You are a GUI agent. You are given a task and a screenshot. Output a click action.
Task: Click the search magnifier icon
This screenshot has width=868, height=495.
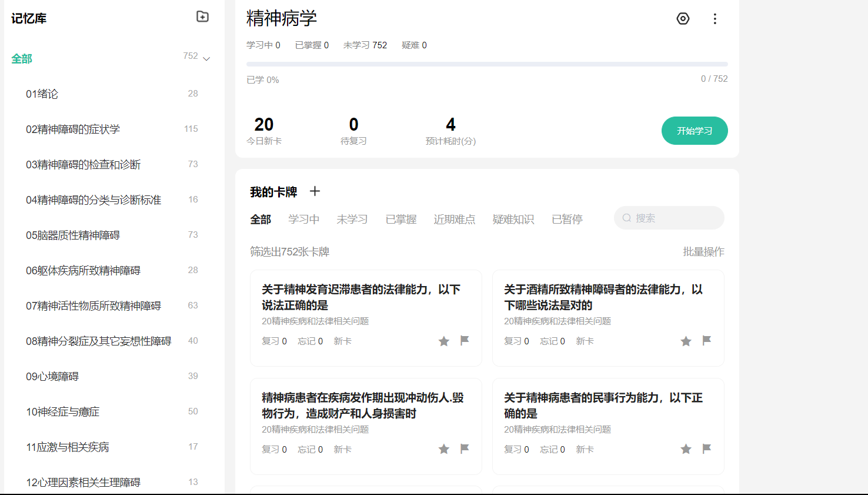pyautogui.click(x=627, y=218)
